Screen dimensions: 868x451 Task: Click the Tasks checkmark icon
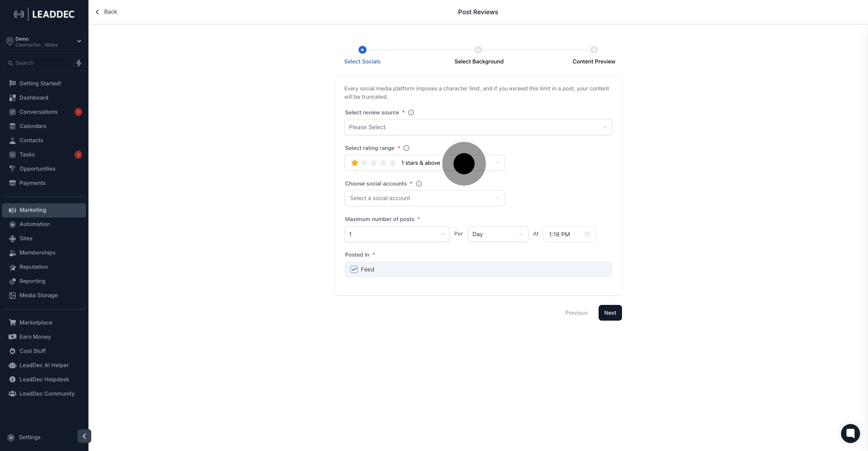click(x=12, y=154)
